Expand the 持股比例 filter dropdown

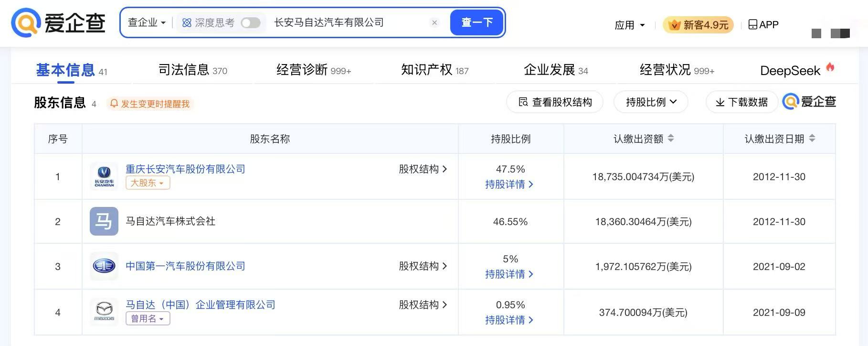coord(651,102)
